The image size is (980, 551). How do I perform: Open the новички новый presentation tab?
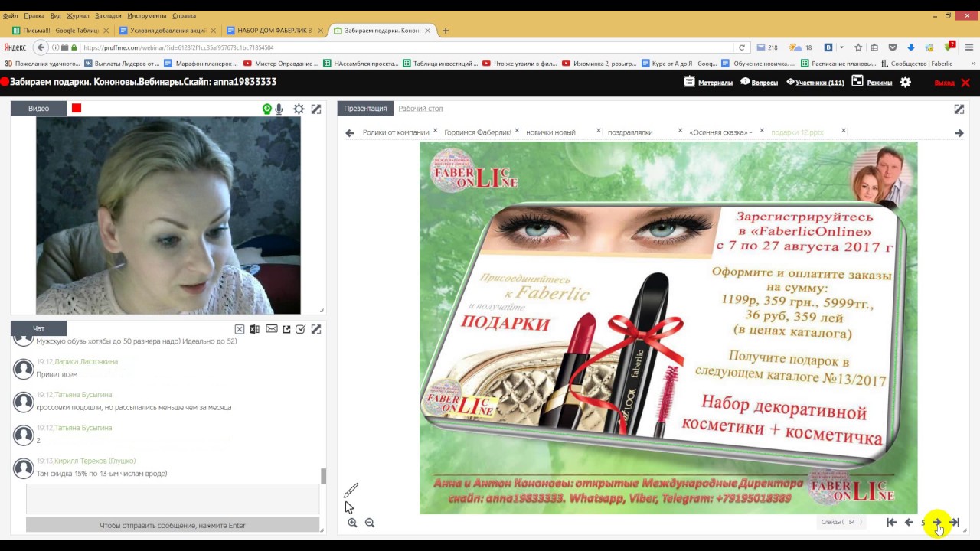[550, 132]
